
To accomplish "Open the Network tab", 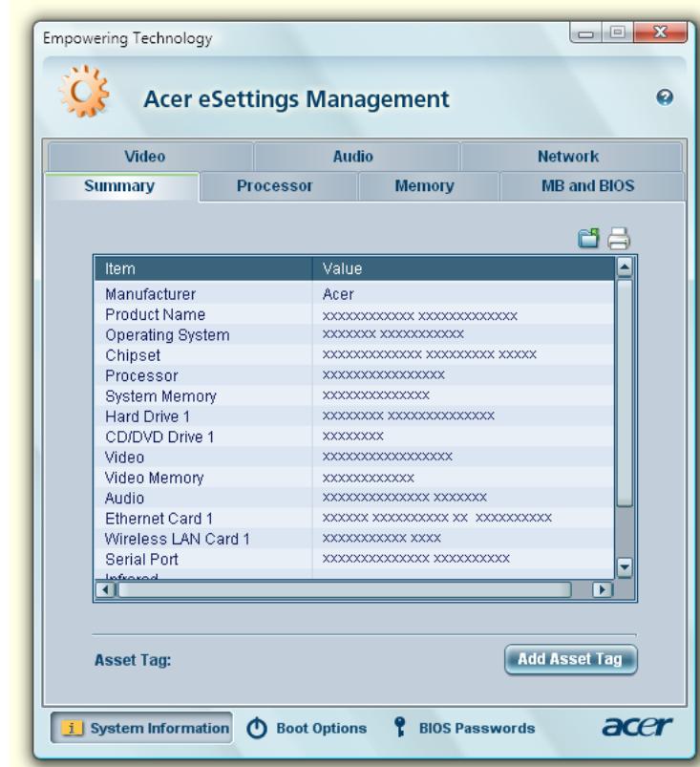I will pyautogui.click(x=571, y=157).
